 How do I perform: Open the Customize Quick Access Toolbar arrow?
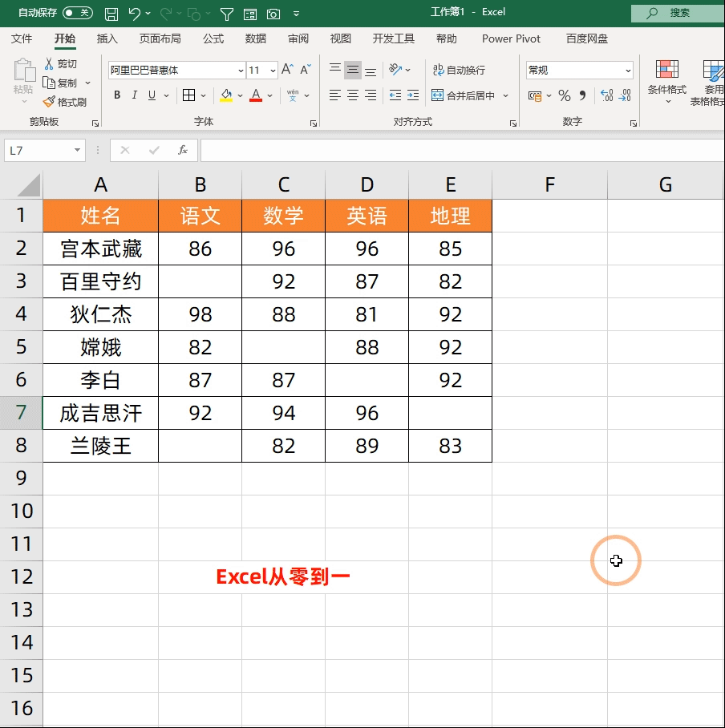[296, 14]
